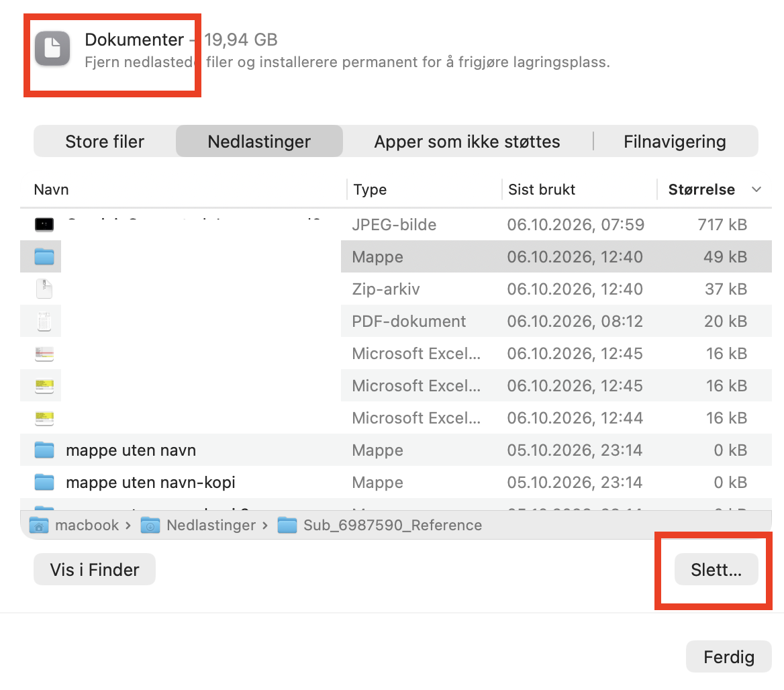Toggle sort direction chevron on Størrelse column
Screen dimensions: 784x690
756,189
